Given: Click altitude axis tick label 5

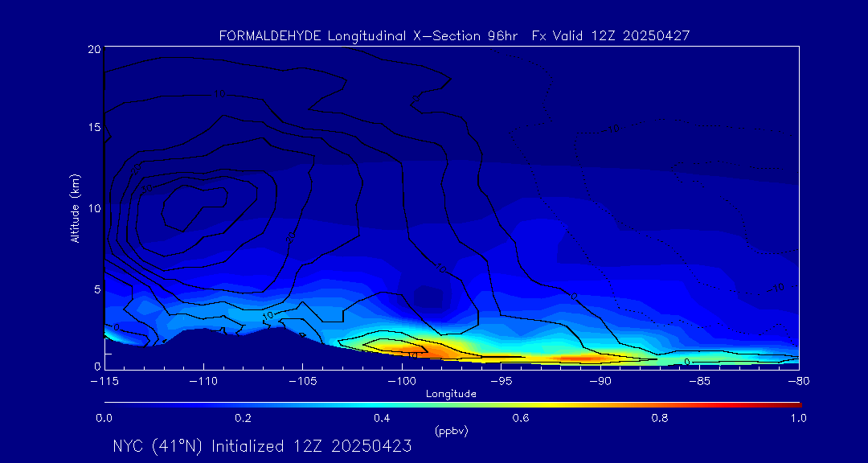Looking at the screenshot, I should (96, 289).
